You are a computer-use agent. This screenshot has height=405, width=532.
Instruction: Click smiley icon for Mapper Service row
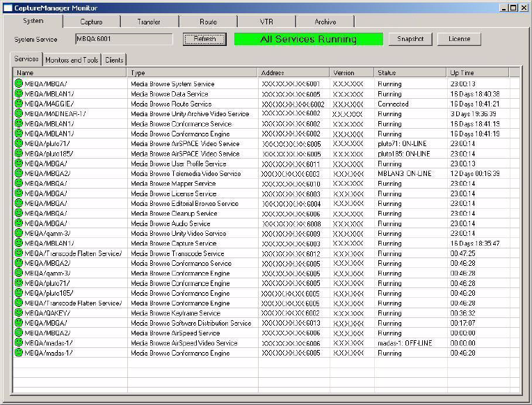pyautogui.click(x=19, y=182)
